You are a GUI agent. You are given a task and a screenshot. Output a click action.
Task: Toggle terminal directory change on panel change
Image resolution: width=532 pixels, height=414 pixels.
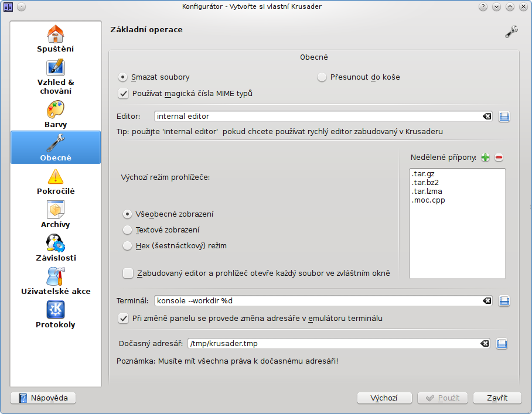coord(250,319)
